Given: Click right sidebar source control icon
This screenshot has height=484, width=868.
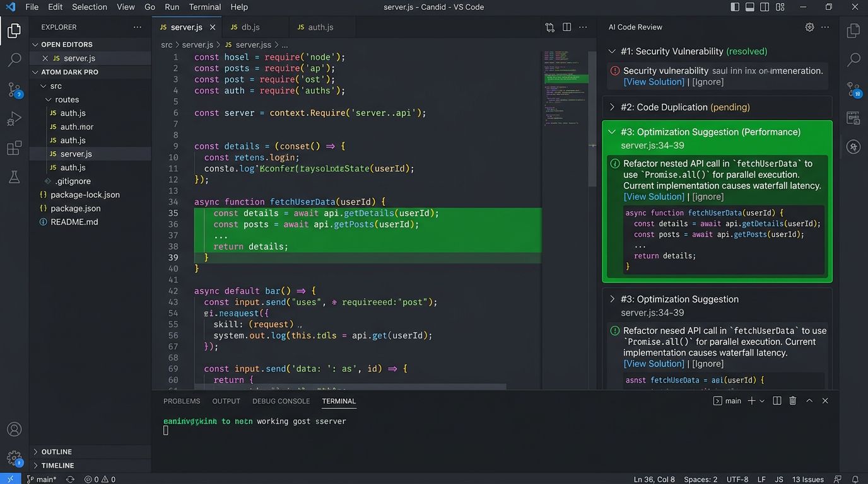Looking at the screenshot, I should pyautogui.click(x=853, y=89).
